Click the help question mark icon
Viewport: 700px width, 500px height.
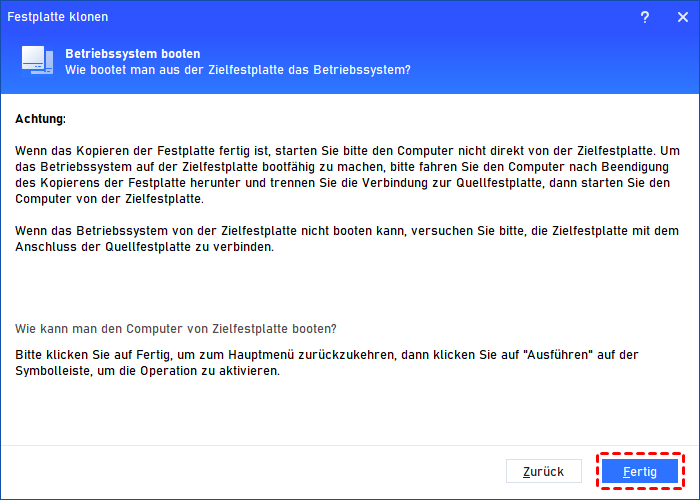coord(645,17)
